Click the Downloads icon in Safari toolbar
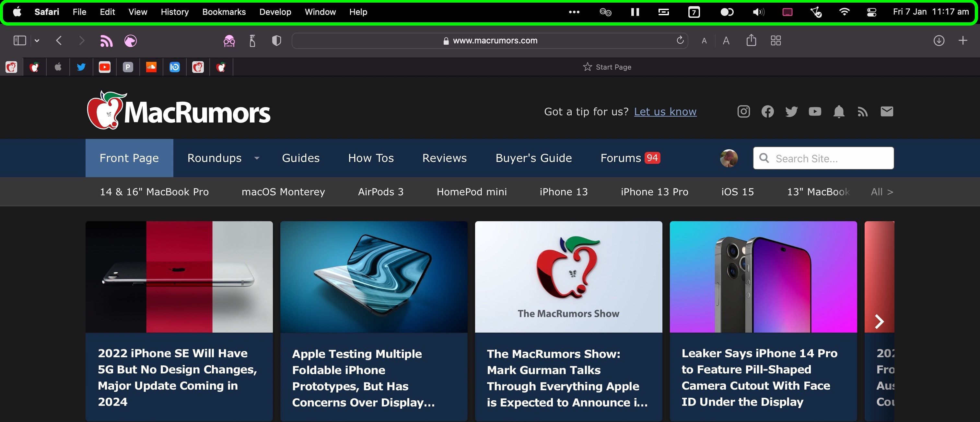Screen dimensions: 980x422 [x=939, y=40]
